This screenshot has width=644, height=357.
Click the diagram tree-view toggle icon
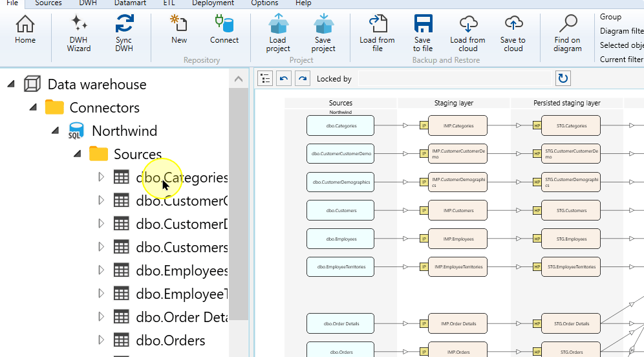pyautogui.click(x=265, y=78)
